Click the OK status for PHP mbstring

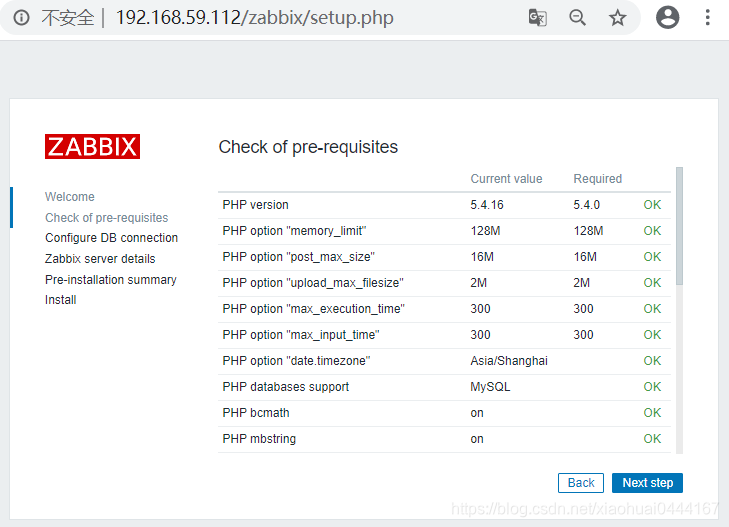[652, 439]
